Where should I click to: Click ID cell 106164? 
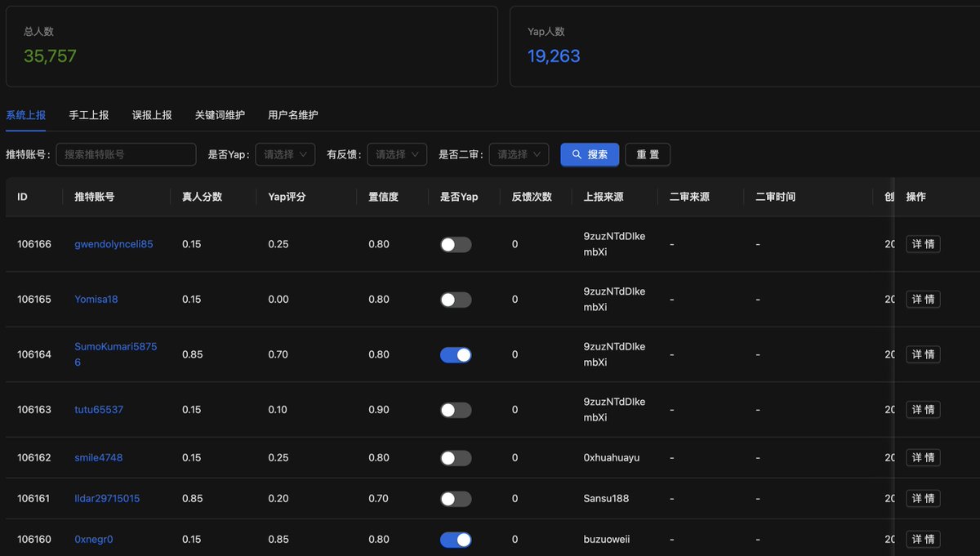click(x=34, y=354)
